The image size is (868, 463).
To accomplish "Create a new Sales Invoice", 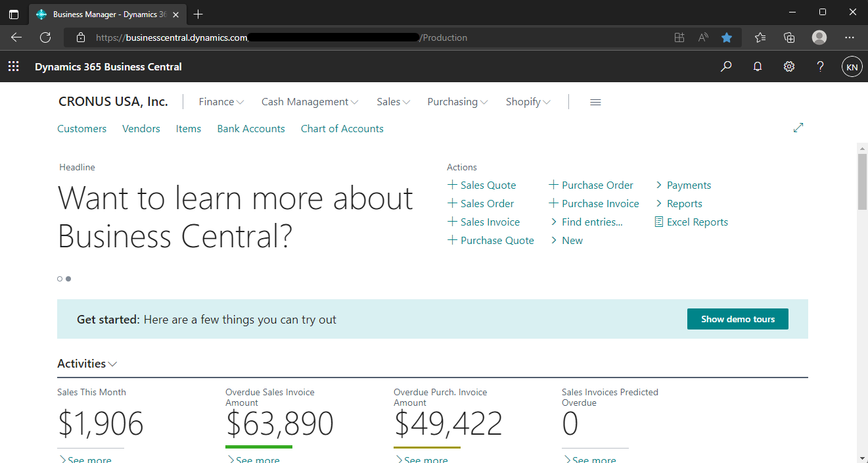I will pyautogui.click(x=484, y=222).
